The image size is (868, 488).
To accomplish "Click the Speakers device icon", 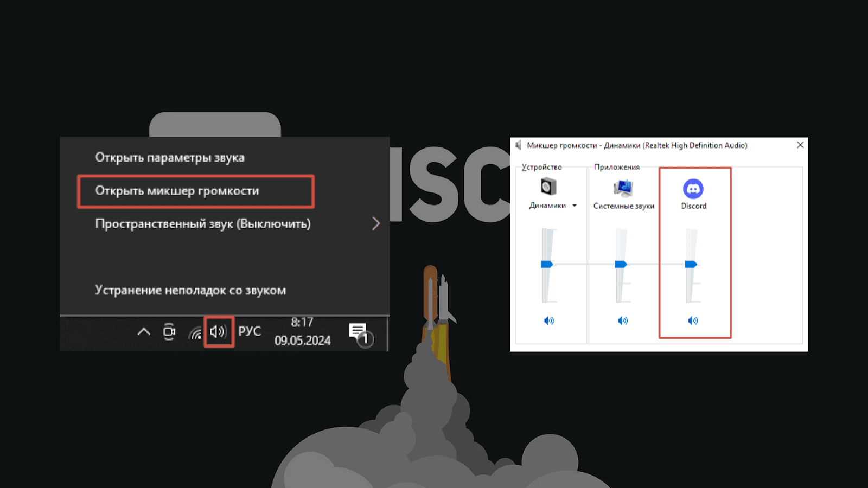I will [x=548, y=187].
